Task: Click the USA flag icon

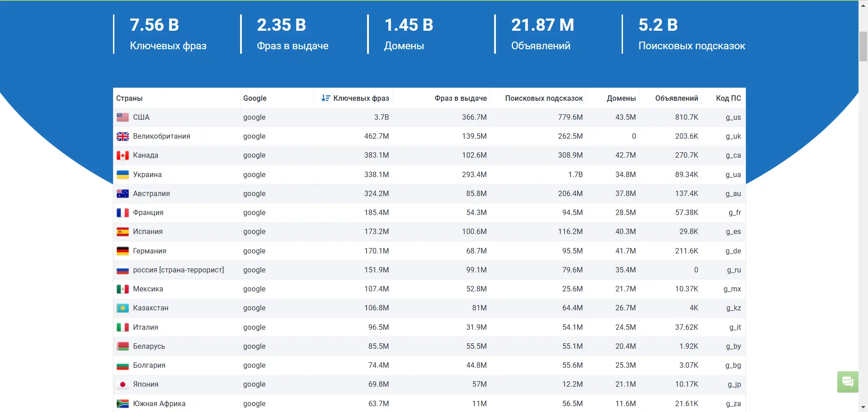Action: tap(123, 117)
